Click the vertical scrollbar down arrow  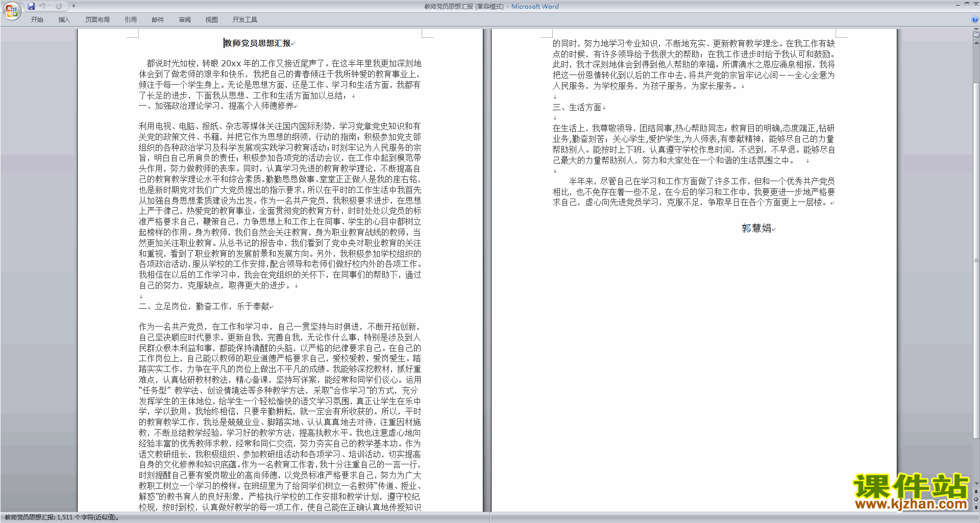coord(976,484)
